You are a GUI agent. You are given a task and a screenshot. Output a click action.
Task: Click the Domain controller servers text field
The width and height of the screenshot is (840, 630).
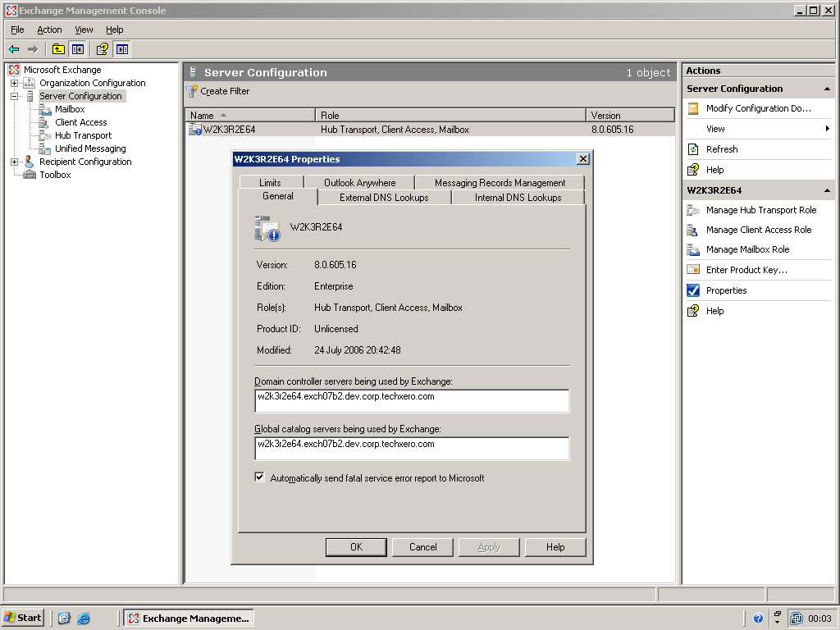click(x=411, y=400)
